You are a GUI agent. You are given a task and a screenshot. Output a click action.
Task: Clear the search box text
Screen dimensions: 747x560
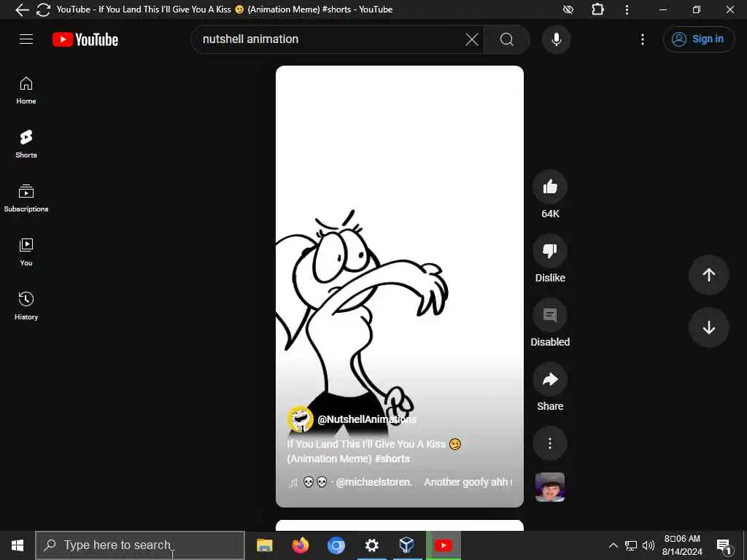[x=472, y=39]
